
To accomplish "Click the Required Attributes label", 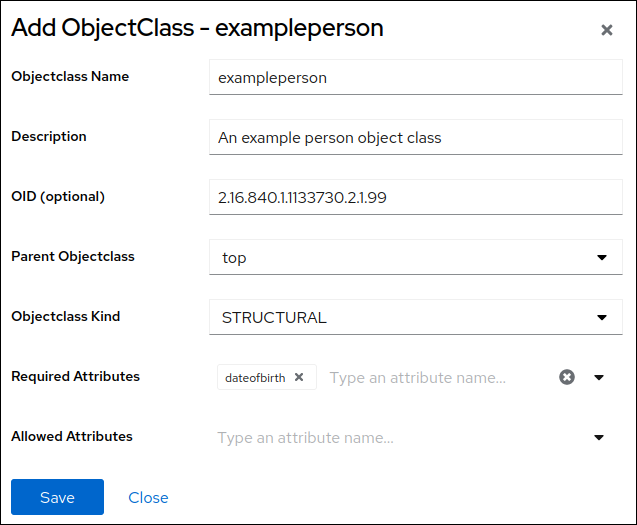I will tap(76, 376).
